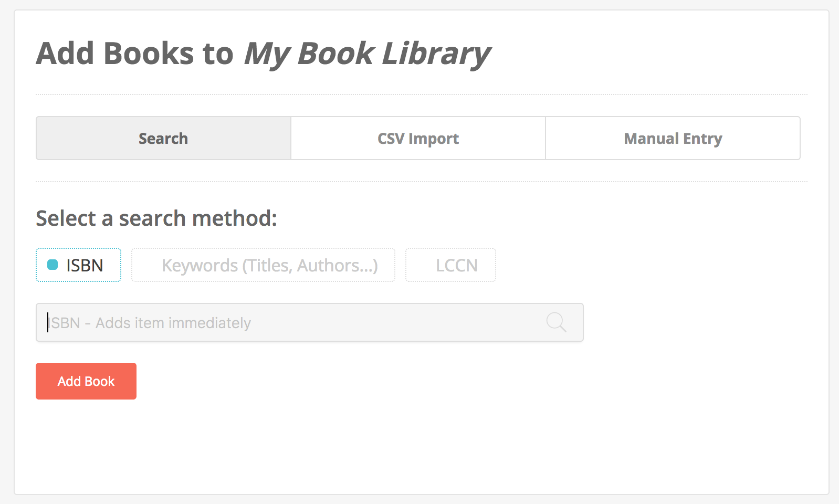Click the italic "My Book Library" title text

point(367,54)
